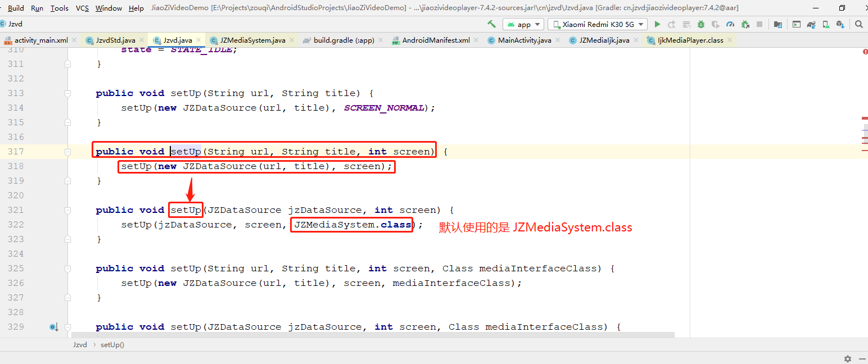
Task: Open the Window menu
Action: tap(108, 8)
